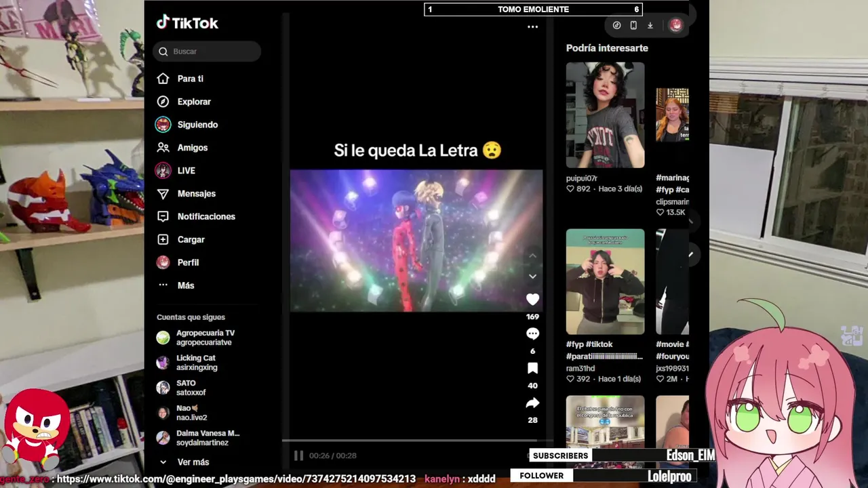Image resolution: width=868 pixels, height=488 pixels.
Task: Click Podría interesarte heading
Action: pyautogui.click(x=607, y=48)
